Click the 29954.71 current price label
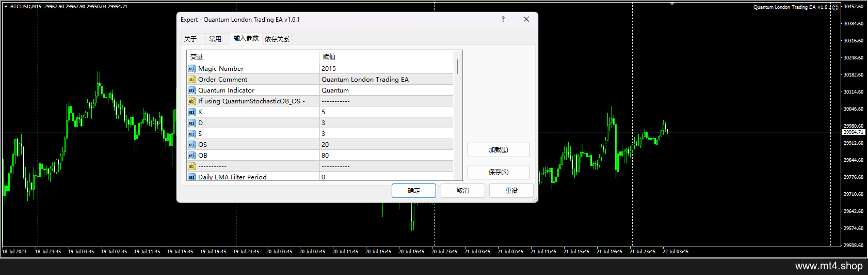 (x=854, y=132)
